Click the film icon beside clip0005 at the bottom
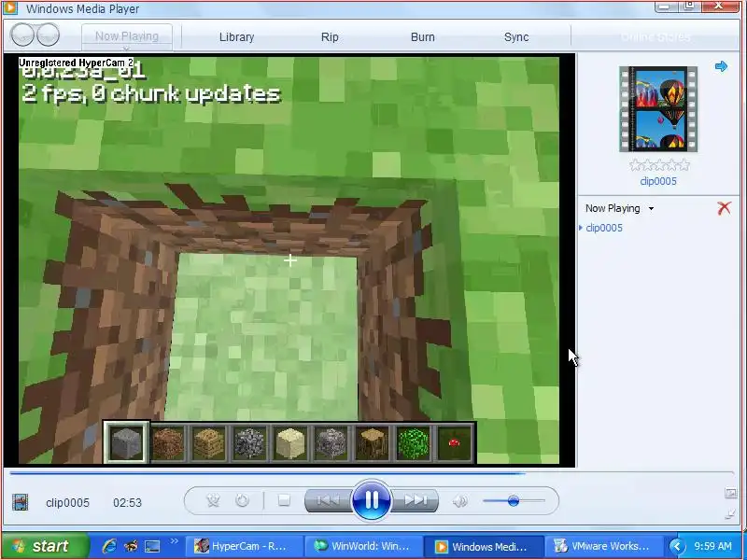Screen dimensions: 747x560 point(20,502)
